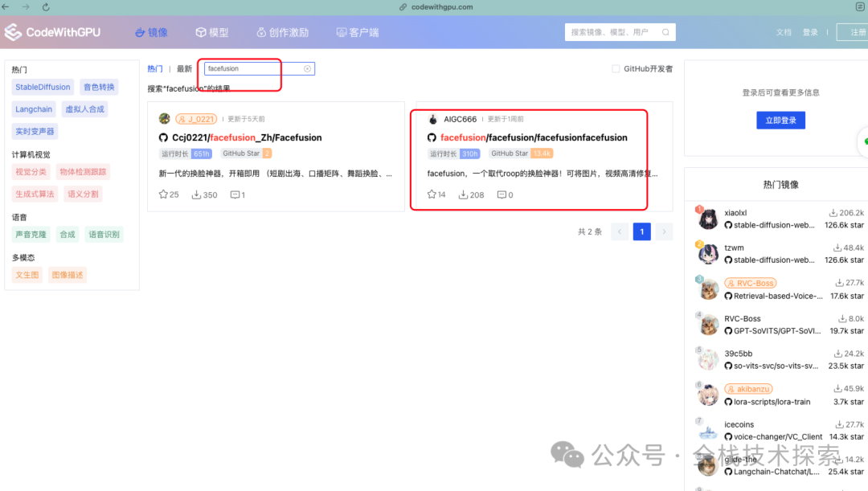Open facefusion/facefusion/facefusionfacefusion image title
This screenshot has height=491, width=868.
[534, 137]
